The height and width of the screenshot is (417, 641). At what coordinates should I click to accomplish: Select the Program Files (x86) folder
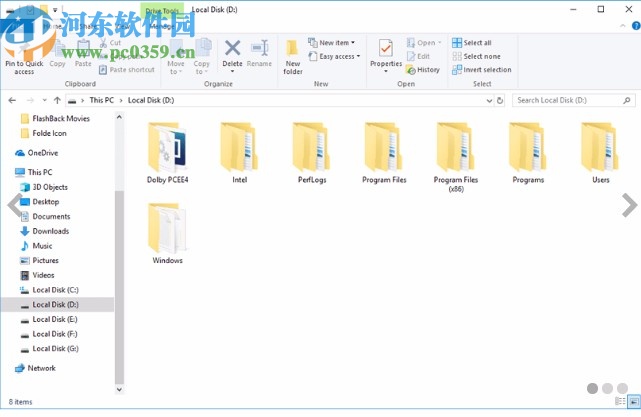point(456,157)
